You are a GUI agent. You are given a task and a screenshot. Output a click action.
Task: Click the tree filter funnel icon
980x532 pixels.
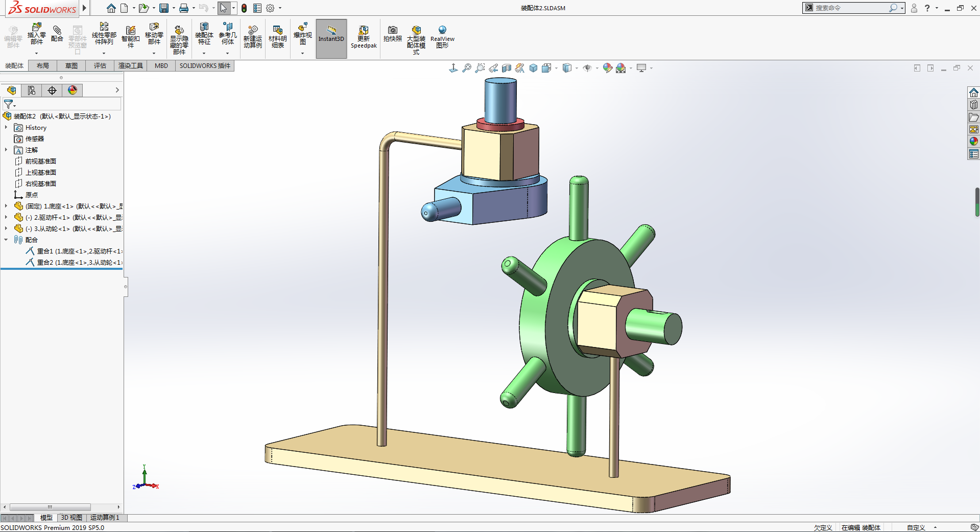[x=9, y=104]
